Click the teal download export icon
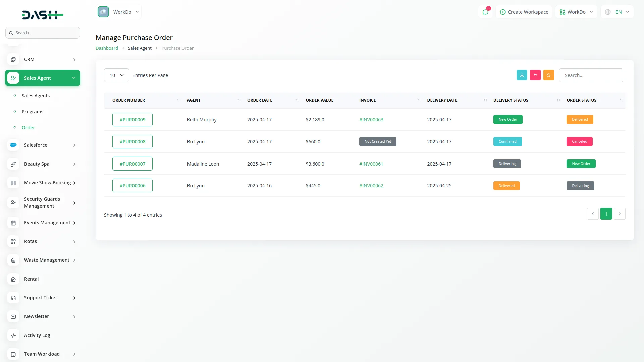Image resolution: width=644 pixels, height=362 pixels. 522,75
